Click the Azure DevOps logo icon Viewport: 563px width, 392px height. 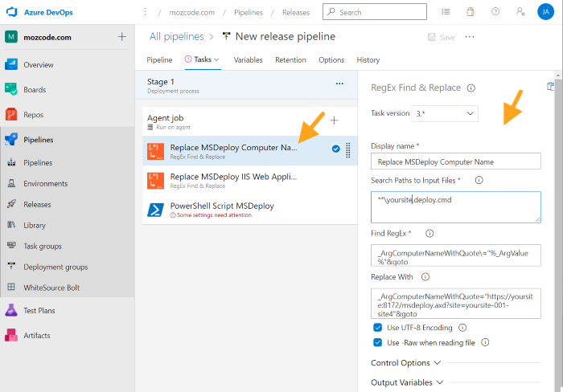click(12, 12)
